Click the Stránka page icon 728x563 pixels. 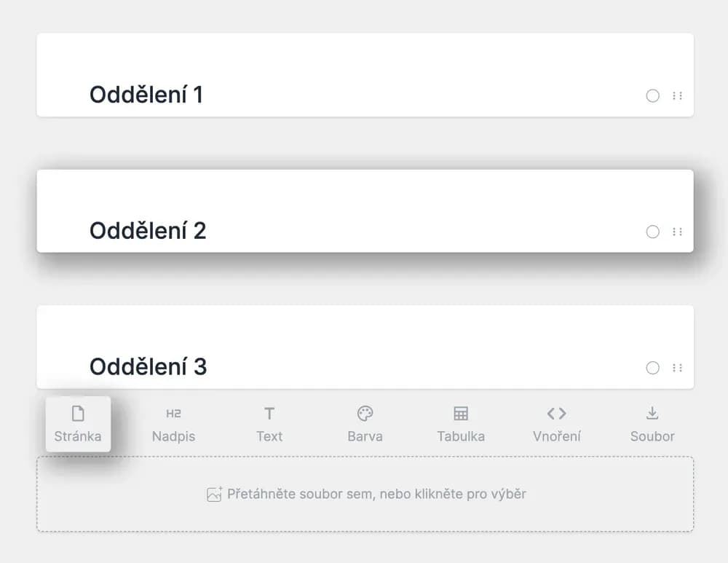pyautogui.click(x=78, y=414)
